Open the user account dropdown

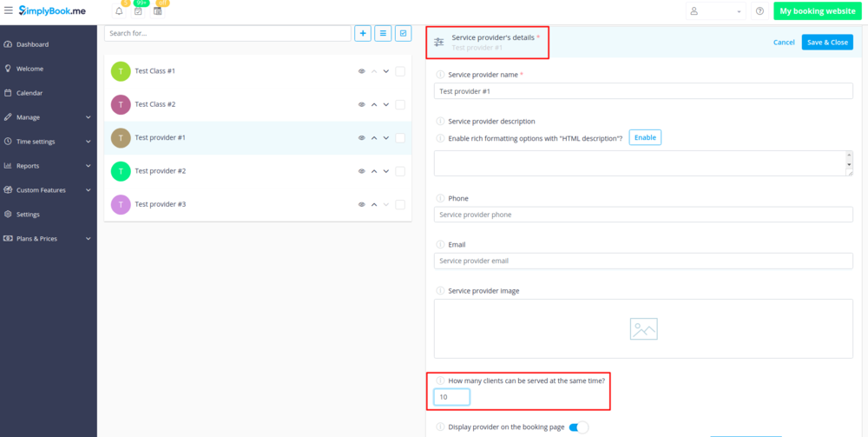715,11
